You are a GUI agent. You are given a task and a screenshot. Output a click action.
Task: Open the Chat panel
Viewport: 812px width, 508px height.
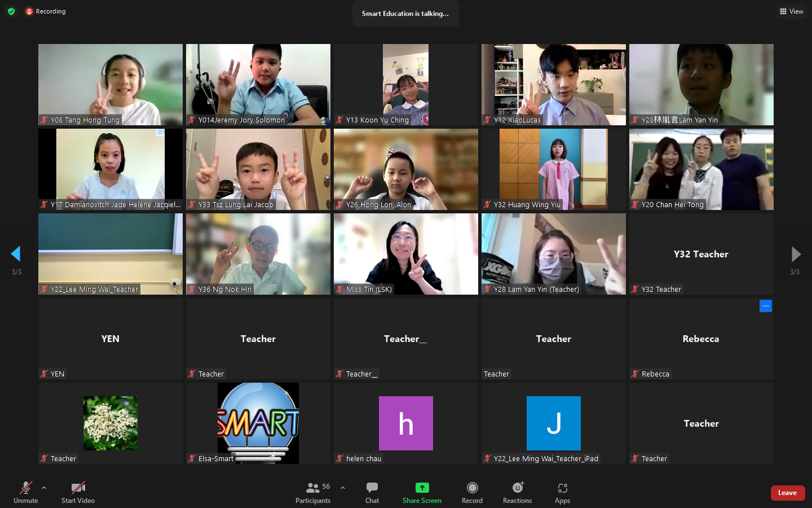point(372,492)
